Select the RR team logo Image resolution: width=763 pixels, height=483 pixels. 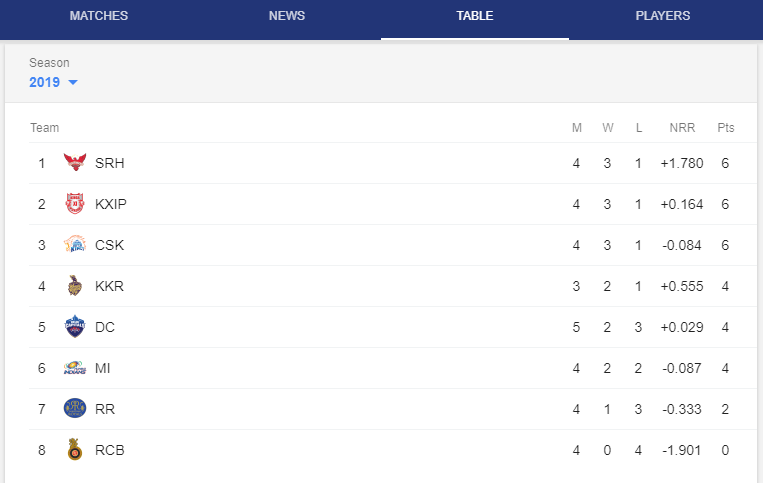[75, 409]
